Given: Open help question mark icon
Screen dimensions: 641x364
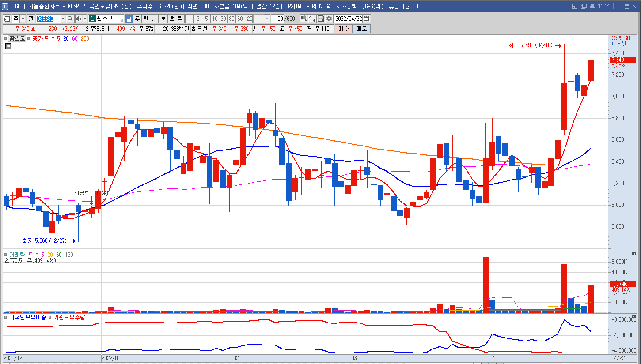Looking at the screenshot, I should (607, 6).
